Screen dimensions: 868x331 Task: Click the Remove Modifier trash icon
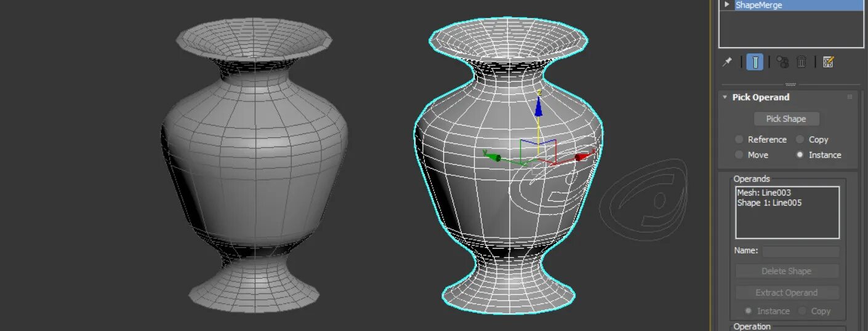(x=801, y=62)
